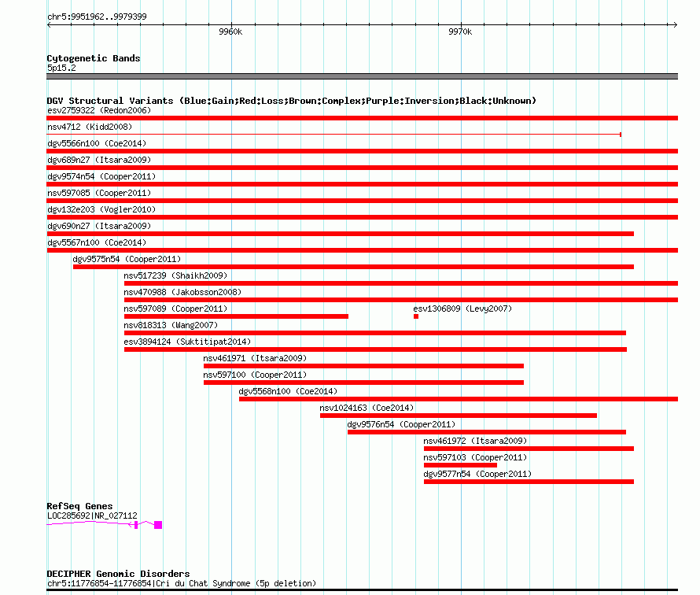Click the nsv597103 red variant bar
Screen dimensions: 700x595
[460, 465]
